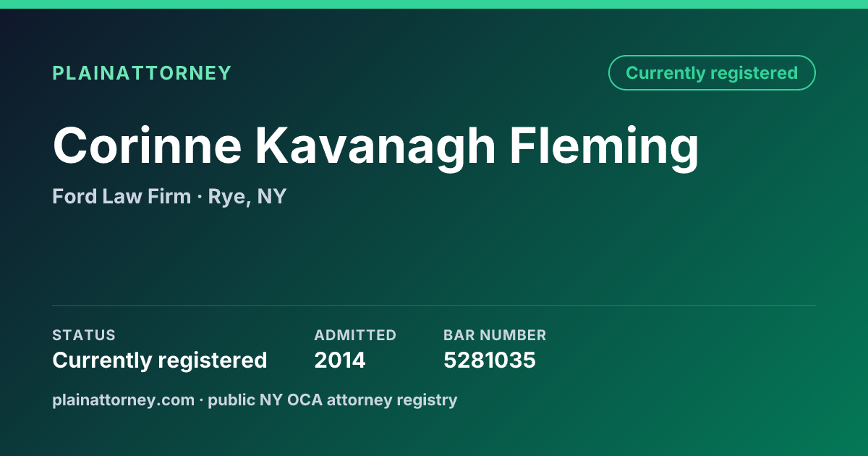Click the green accent bar at top
868x456 pixels.
tap(434, 4)
